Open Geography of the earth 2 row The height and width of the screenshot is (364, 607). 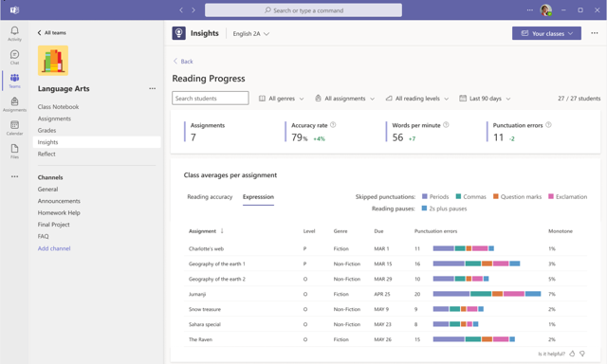tap(385, 279)
